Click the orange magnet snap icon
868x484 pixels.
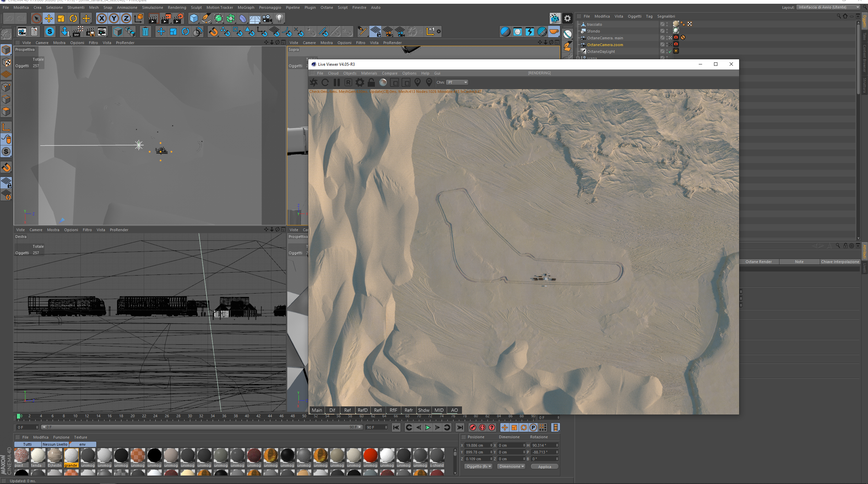pyautogui.click(x=213, y=32)
